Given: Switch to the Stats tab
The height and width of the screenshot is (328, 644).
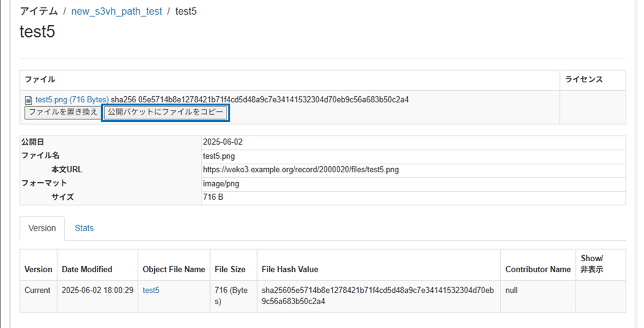Looking at the screenshot, I should (x=84, y=228).
